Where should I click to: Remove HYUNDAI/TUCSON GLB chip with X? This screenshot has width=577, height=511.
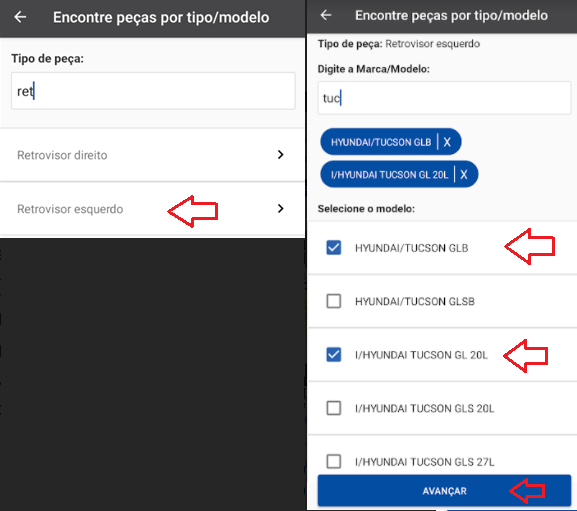click(x=447, y=142)
